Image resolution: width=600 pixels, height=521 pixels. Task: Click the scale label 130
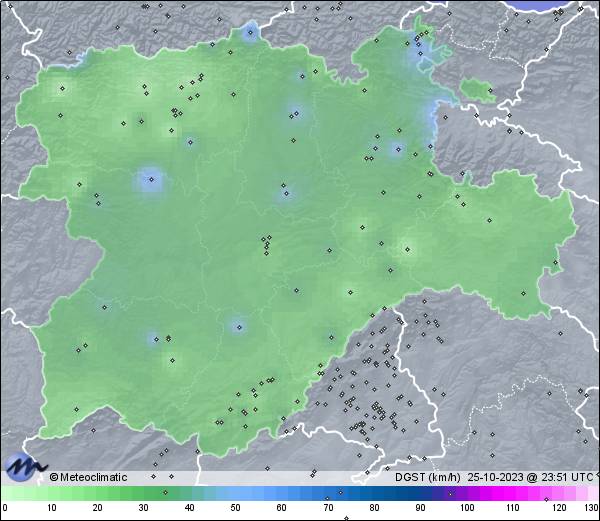point(592,508)
